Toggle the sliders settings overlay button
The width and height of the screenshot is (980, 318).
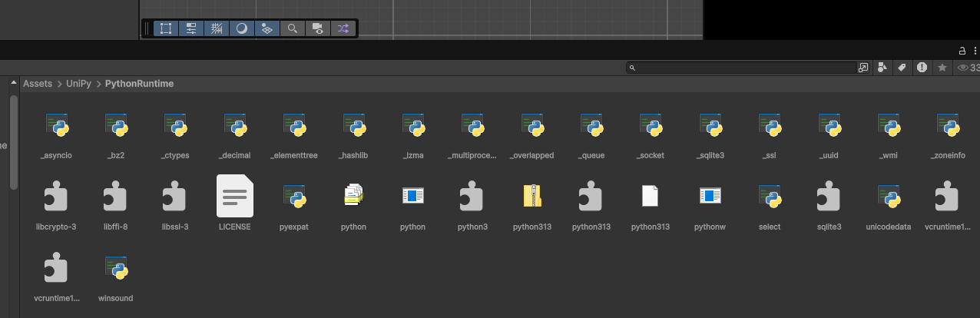[190, 28]
